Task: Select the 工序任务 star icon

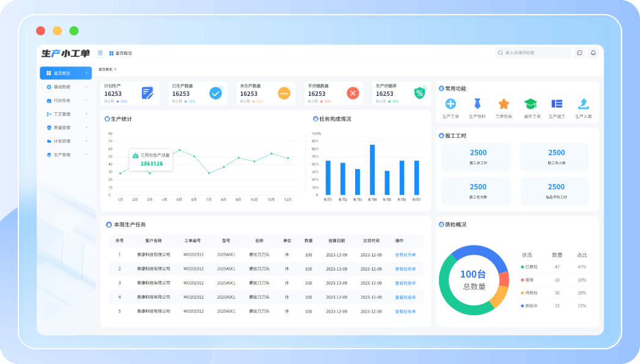Action: tap(503, 104)
